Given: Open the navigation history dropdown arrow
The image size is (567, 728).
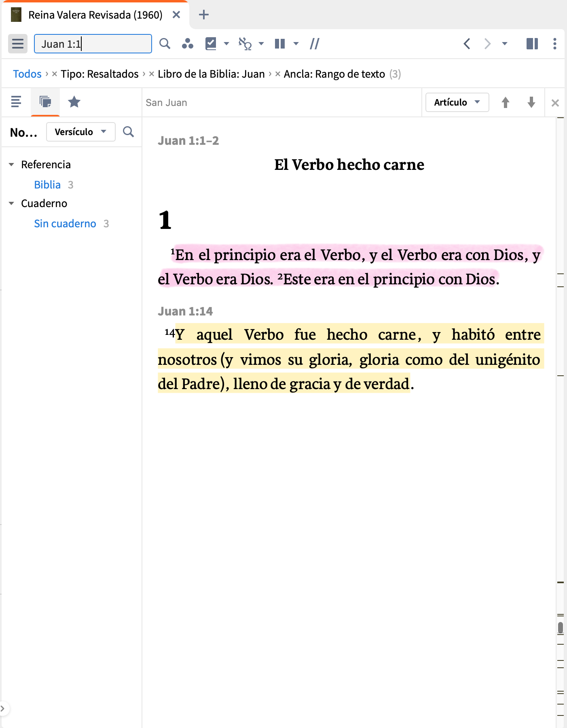Looking at the screenshot, I should pyautogui.click(x=505, y=44).
